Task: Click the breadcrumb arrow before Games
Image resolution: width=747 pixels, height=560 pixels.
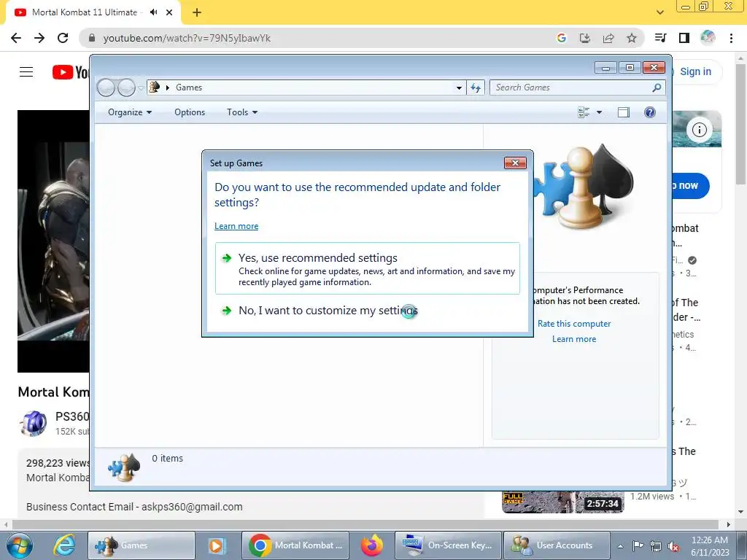Action: [x=167, y=87]
